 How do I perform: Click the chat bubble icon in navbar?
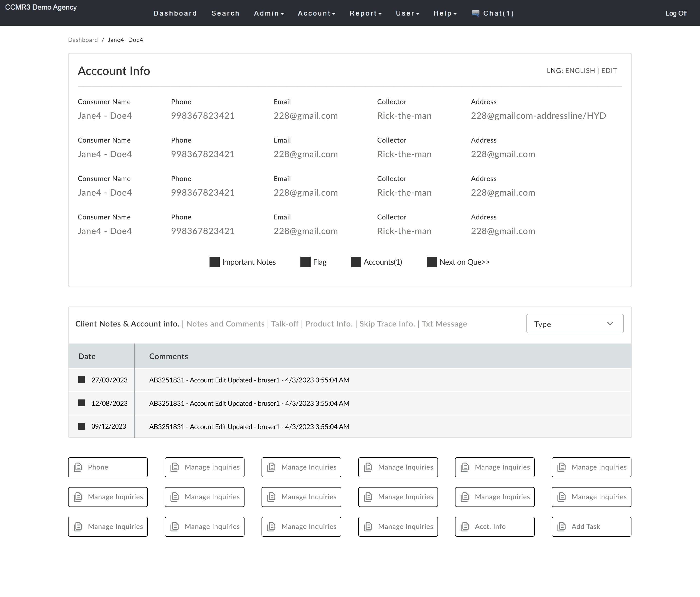point(475,13)
